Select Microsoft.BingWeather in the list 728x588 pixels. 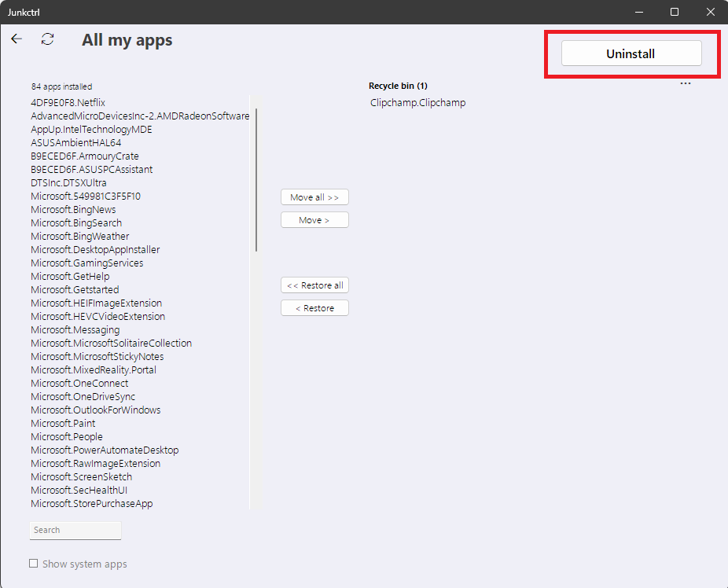(80, 237)
